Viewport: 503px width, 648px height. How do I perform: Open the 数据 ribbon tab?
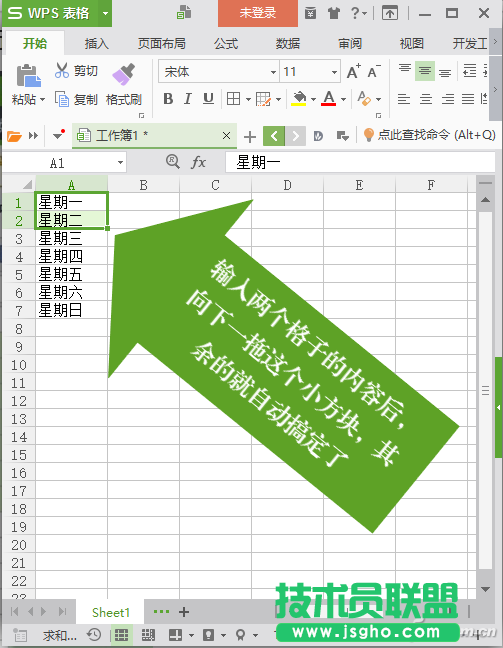pos(288,43)
